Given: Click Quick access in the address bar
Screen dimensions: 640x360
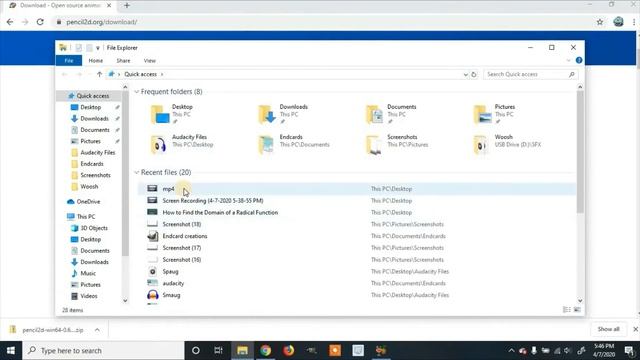Looking at the screenshot, I should point(140,74).
